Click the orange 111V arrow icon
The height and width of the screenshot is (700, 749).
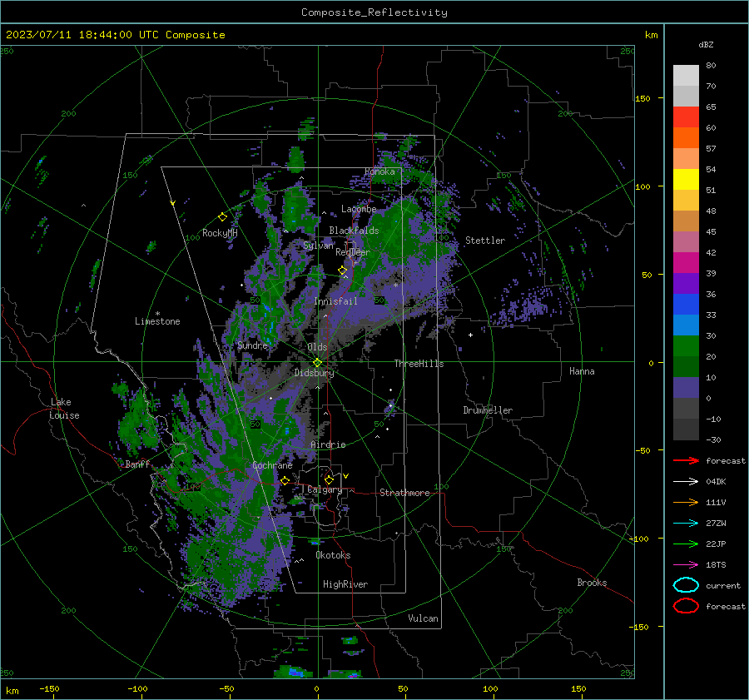[686, 502]
